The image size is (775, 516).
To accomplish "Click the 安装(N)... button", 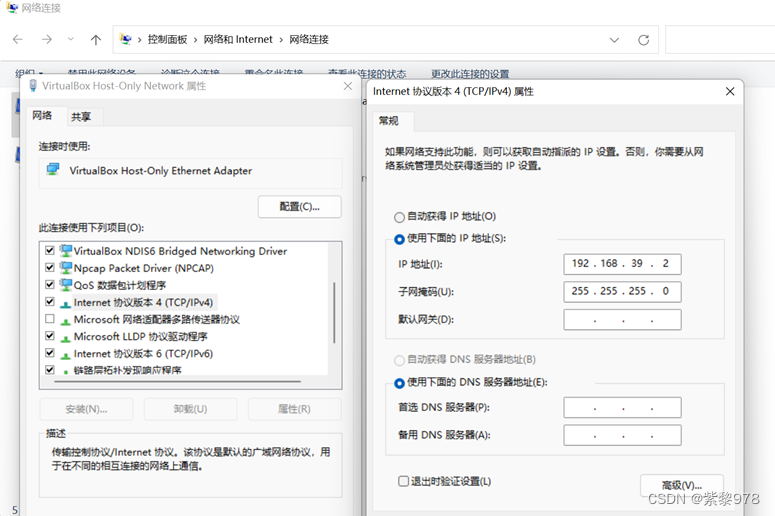I will [86, 409].
